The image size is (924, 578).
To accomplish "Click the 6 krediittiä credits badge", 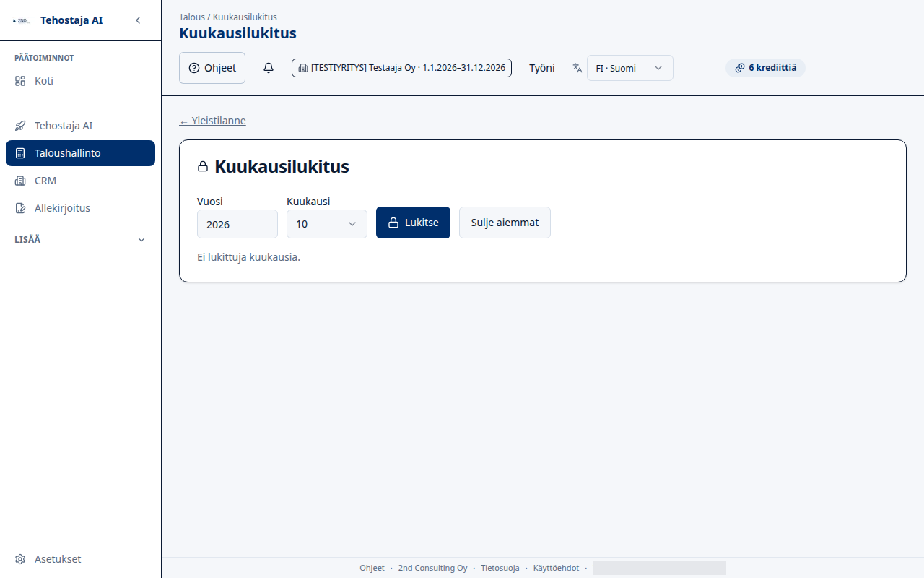I will point(765,68).
